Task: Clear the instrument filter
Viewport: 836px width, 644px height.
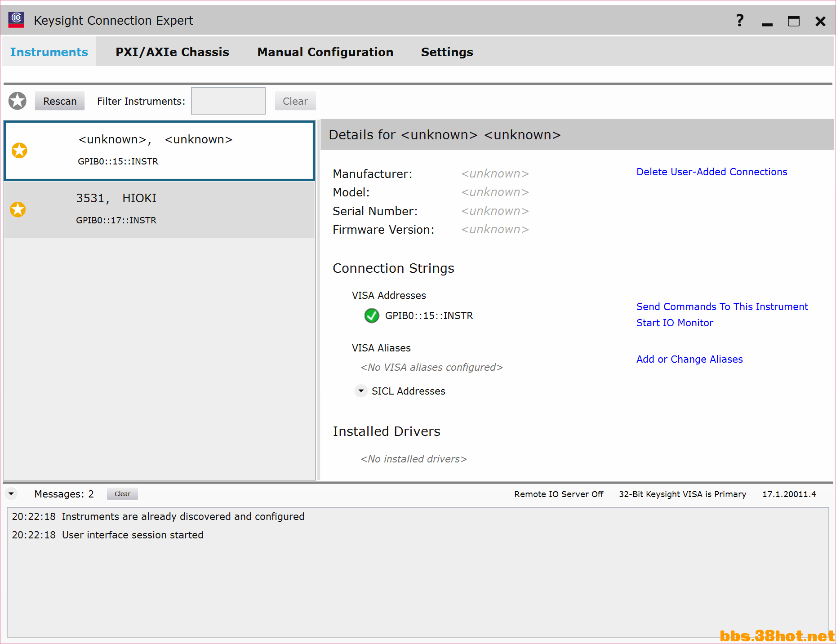Action: point(295,101)
